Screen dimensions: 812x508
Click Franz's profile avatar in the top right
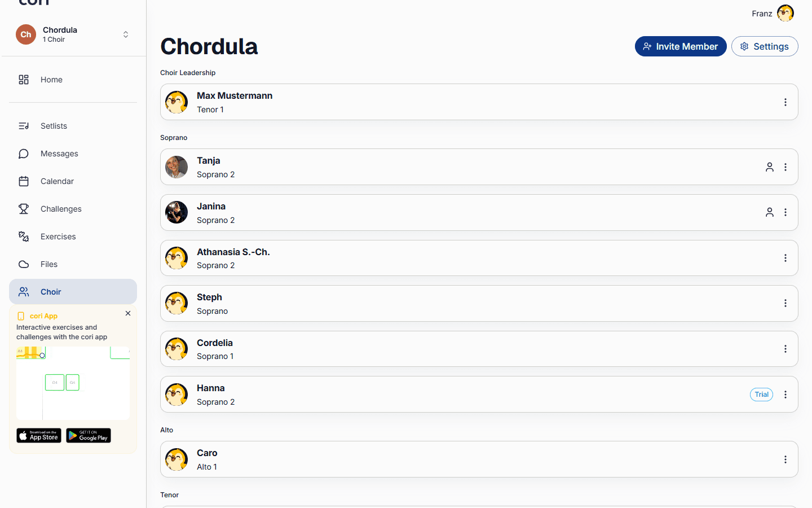(x=785, y=13)
